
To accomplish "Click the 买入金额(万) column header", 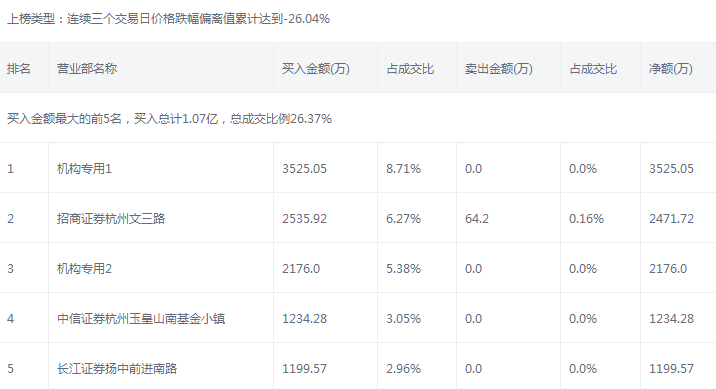I will pos(316,68).
